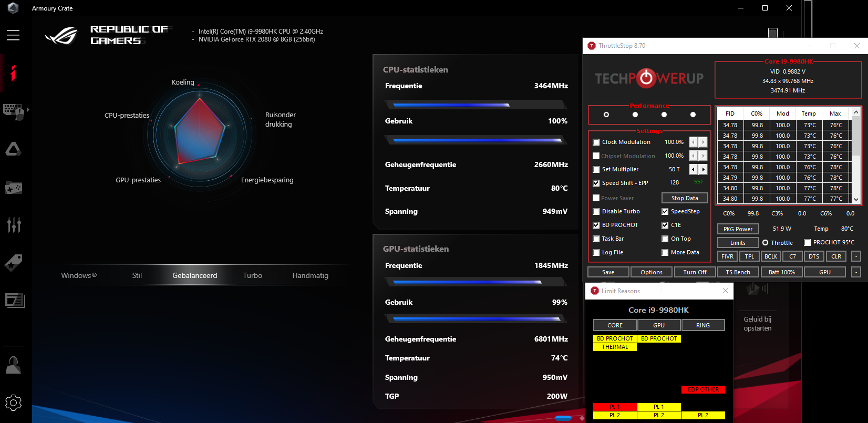Open the Aura Sync triangle sidebar icon
This screenshot has width=868, height=423.
click(13, 149)
